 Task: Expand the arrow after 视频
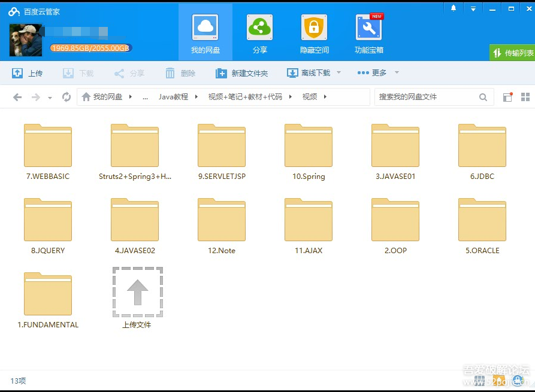point(325,97)
